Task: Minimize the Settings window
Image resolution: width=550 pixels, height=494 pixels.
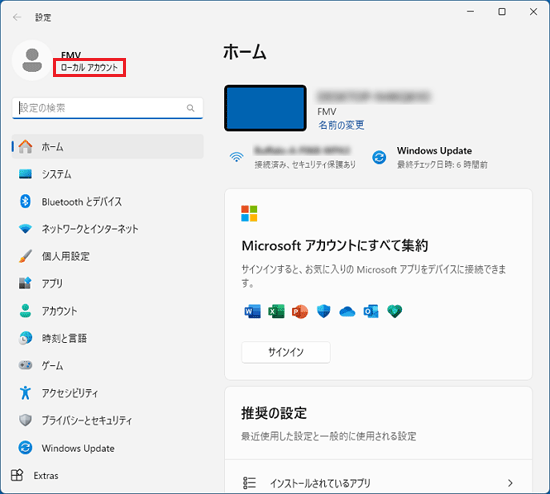Action: point(470,12)
